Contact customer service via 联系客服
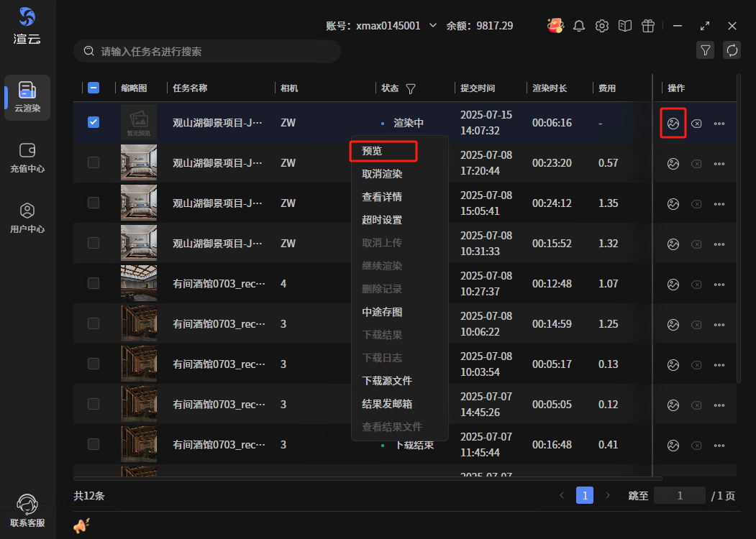Viewport: 756px width, 539px height. [27, 510]
